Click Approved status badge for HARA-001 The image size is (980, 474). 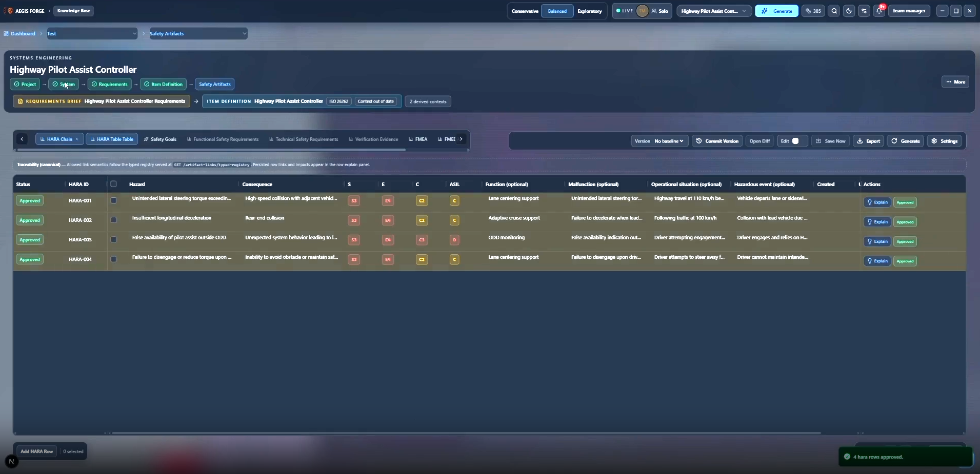(30, 201)
